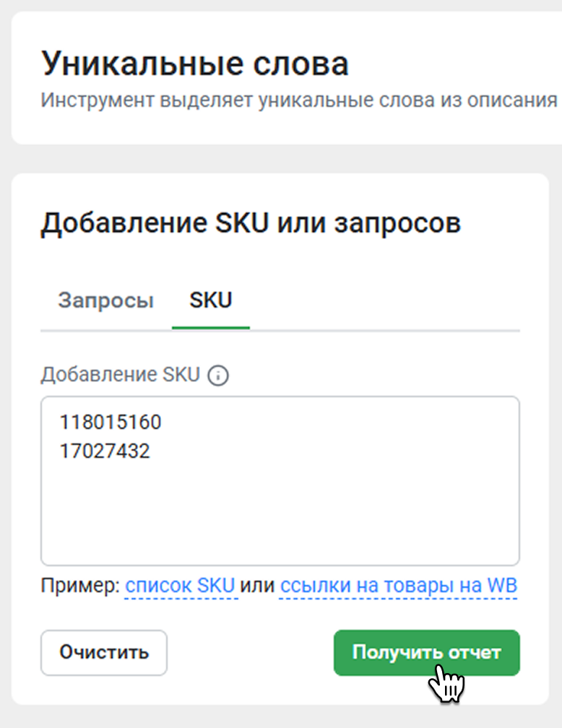
Task: Click the green underline under SKU tab
Action: pos(210,329)
